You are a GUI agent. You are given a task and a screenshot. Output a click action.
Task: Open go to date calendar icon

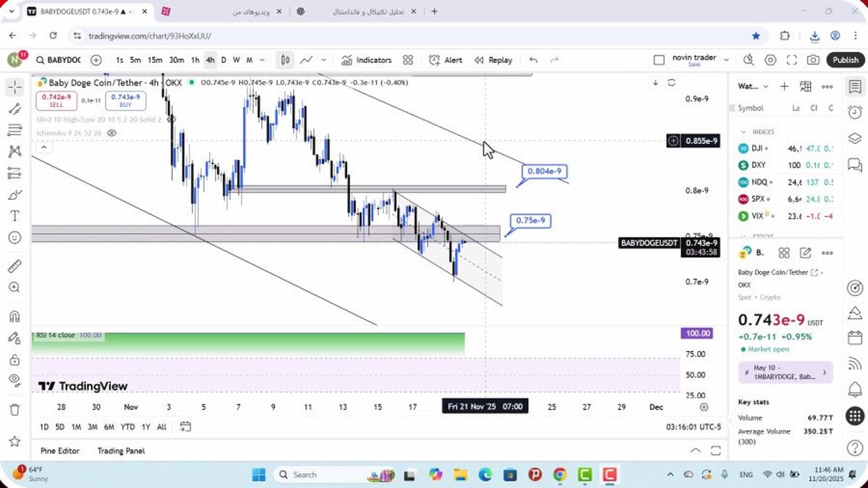pyautogui.click(x=185, y=427)
